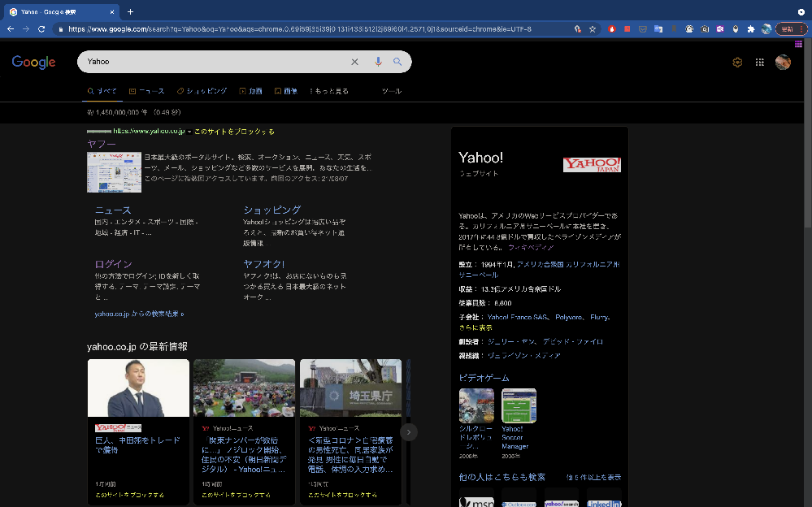Switch to the ニュース tab

coord(147,90)
